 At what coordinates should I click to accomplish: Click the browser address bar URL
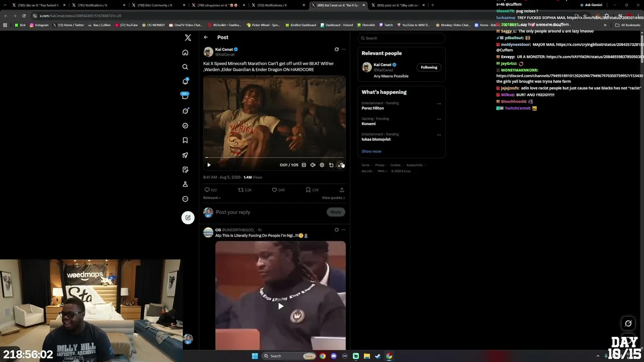coord(80,16)
